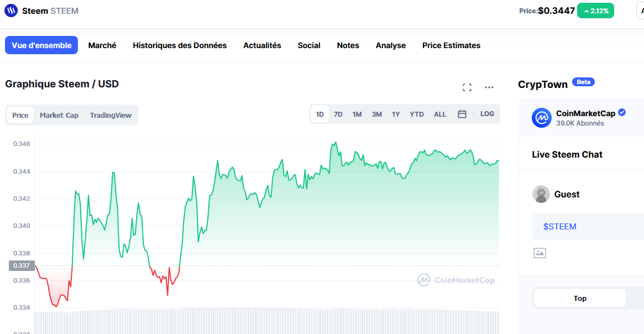This screenshot has width=644, height=334.
Task: Click the $0.3447 price value
Action: pyautogui.click(x=557, y=11)
